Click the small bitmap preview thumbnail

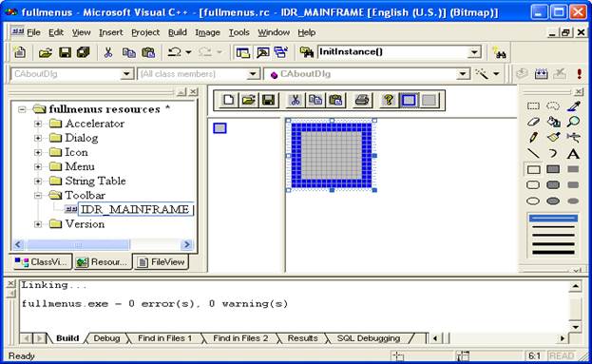[x=220, y=128]
